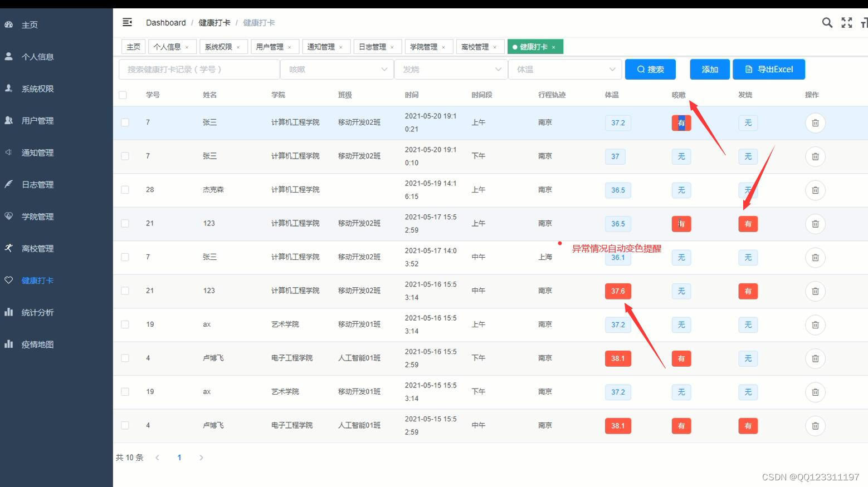Delete the 上海 trip record of 张三
The width and height of the screenshot is (868, 487).
[815, 258]
